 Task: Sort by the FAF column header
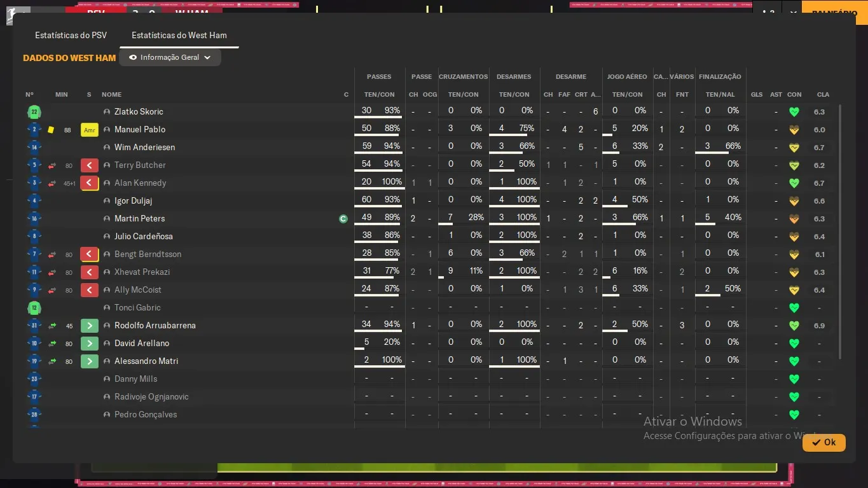pos(564,95)
